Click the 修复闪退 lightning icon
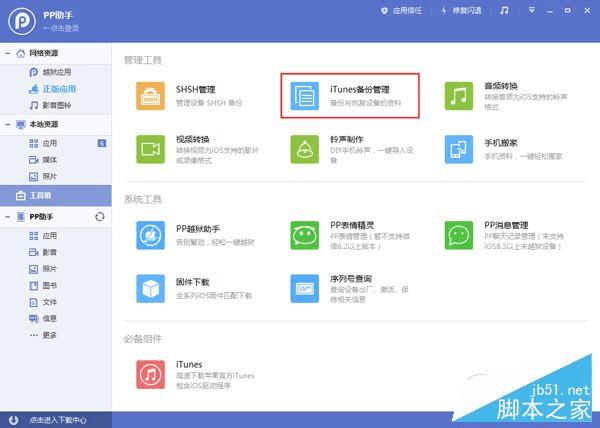Screen dimensions: 600x428 444,11
